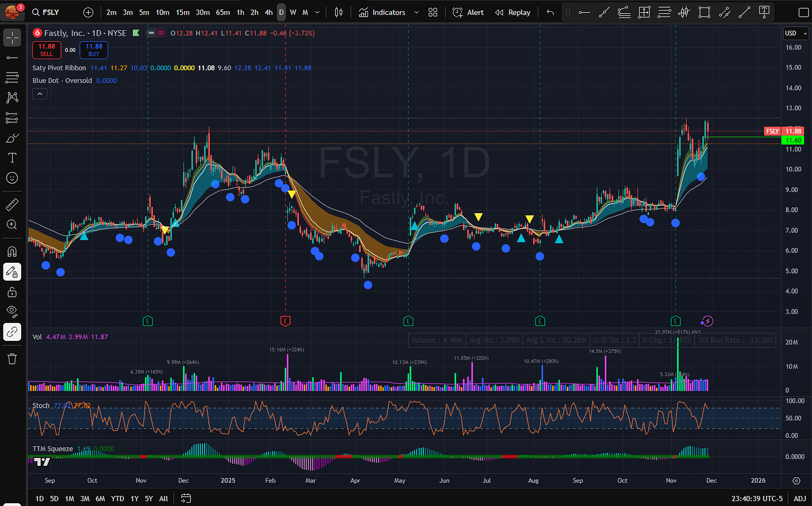Screen dimensions: 812x506
Task: Select the YTD date range
Action: click(x=117, y=499)
